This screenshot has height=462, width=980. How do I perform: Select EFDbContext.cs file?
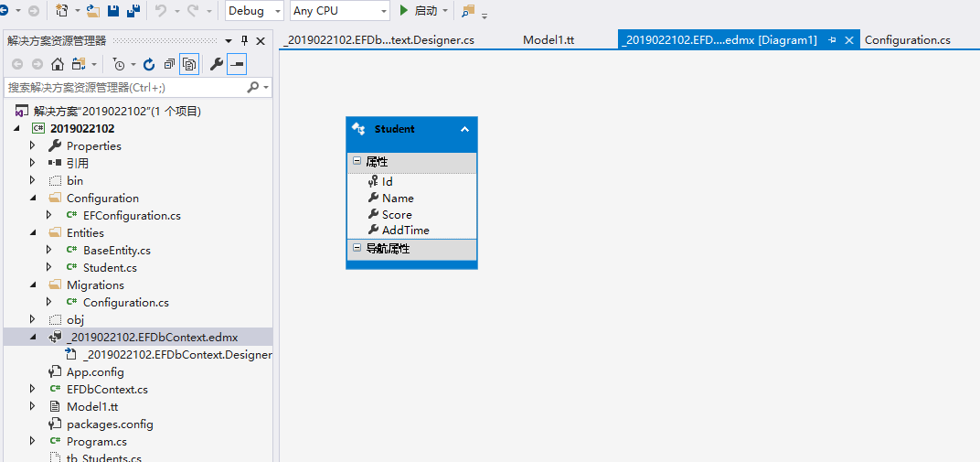click(107, 390)
